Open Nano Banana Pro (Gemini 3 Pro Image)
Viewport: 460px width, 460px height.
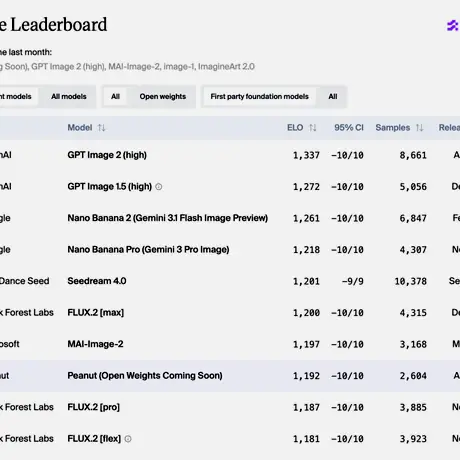(x=148, y=250)
